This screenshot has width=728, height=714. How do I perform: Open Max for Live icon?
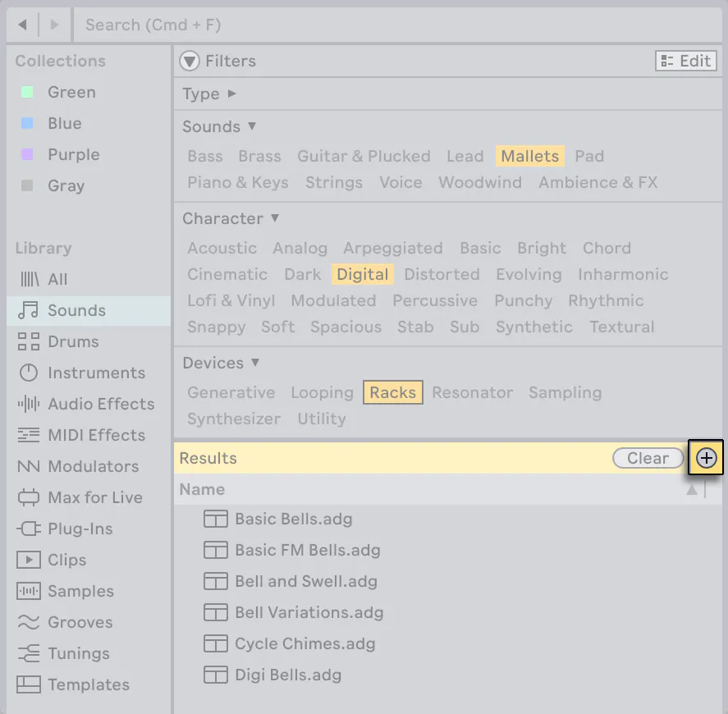29,497
